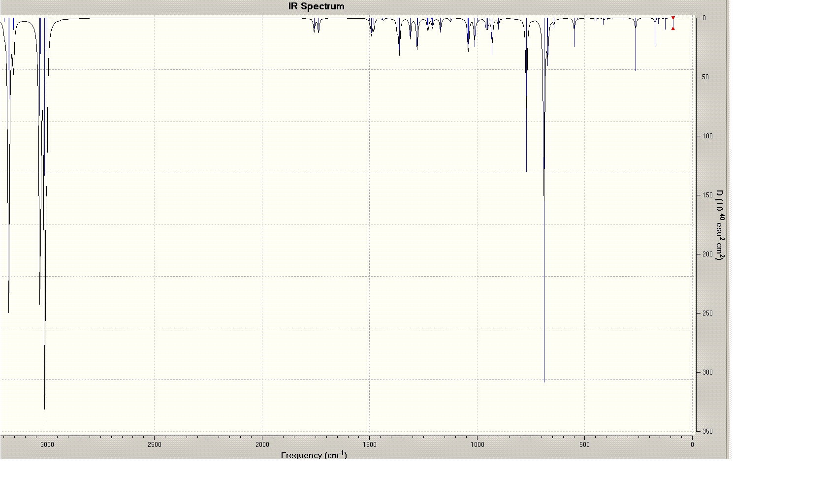The image size is (829, 504).
Task: Grab the lower red triangle scale marker
Action: click(673, 29)
